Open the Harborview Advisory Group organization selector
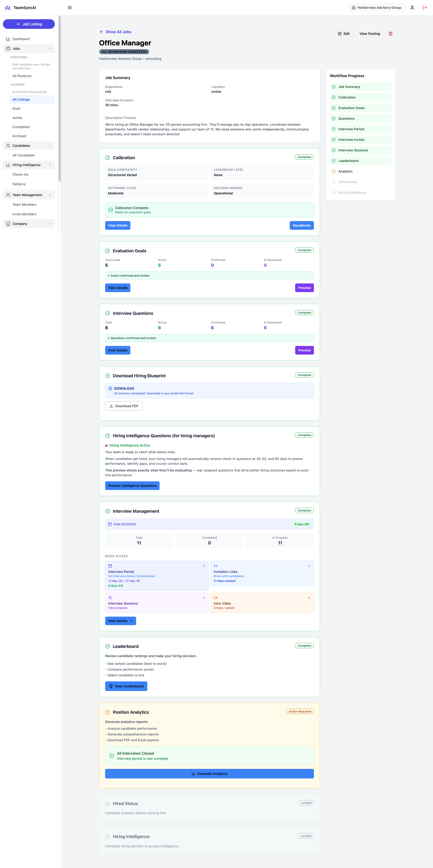Image resolution: width=433 pixels, height=868 pixels. (x=376, y=7)
